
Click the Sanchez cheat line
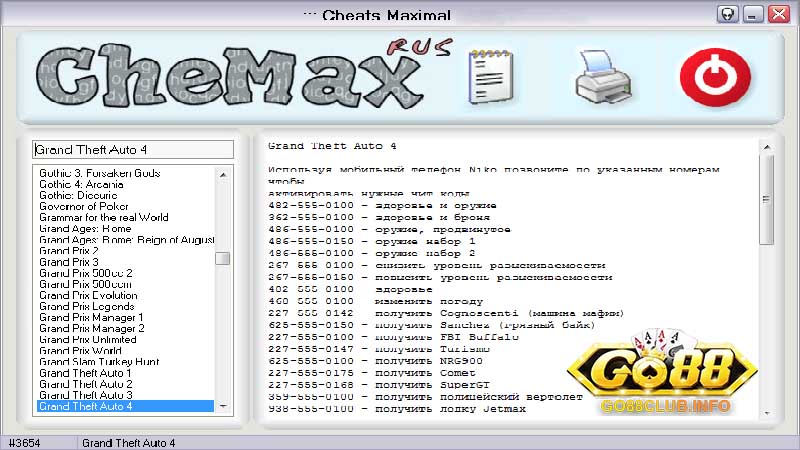click(432, 325)
